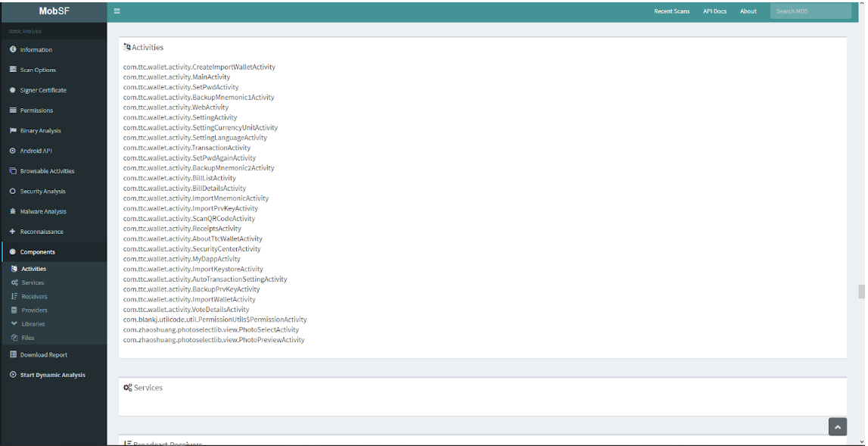Click the Reconnaissance plus icon
This screenshot has height=446, width=868.
14,232
